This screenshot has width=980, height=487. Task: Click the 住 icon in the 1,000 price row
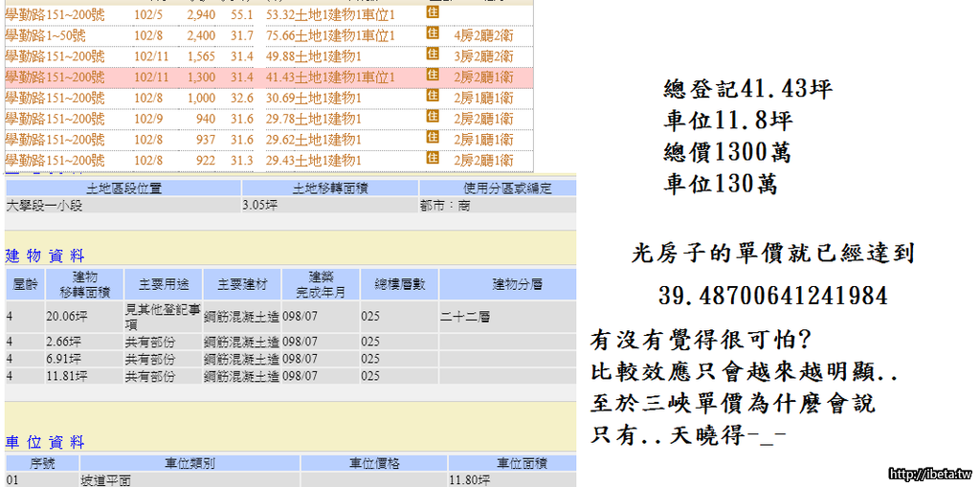point(432,97)
